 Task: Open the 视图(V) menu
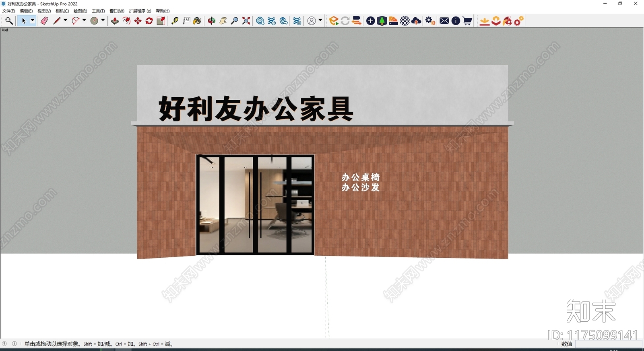point(44,11)
